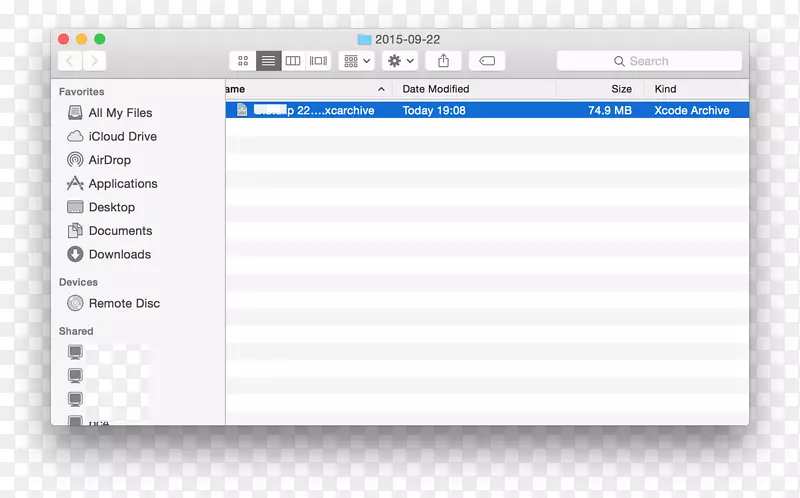Open the Action gear menu
This screenshot has width=800, height=498.
point(400,61)
